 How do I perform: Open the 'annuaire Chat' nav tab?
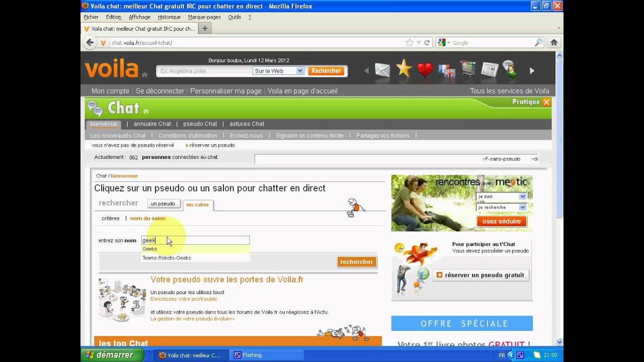click(152, 124)
